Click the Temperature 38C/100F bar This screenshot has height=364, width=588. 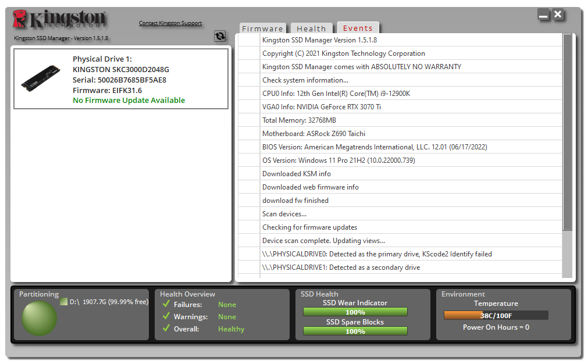tap(496, 315)
